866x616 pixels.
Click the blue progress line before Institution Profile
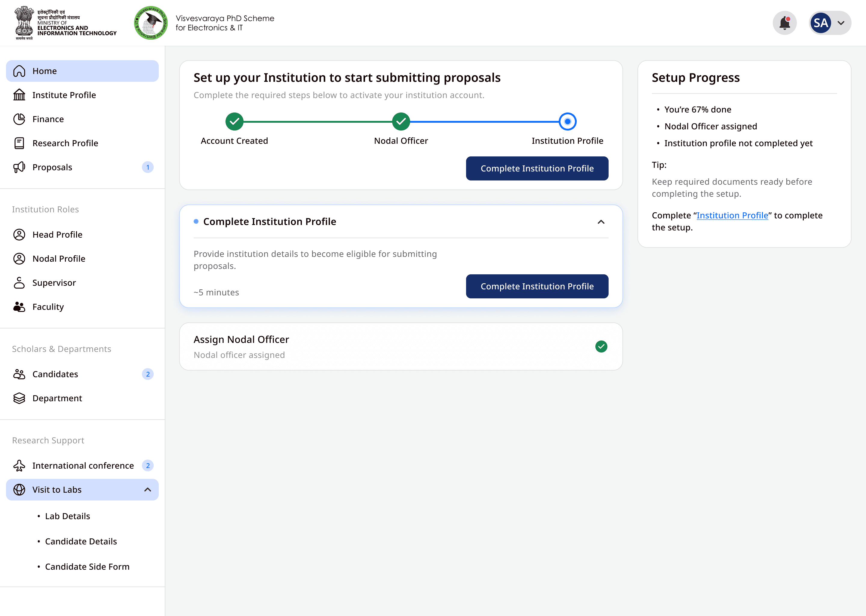484,122
